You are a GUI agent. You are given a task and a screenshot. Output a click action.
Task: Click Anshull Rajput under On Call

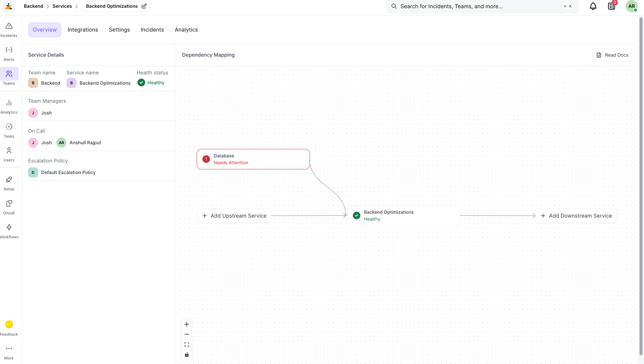pyautogui.click(x=79, y=143)
